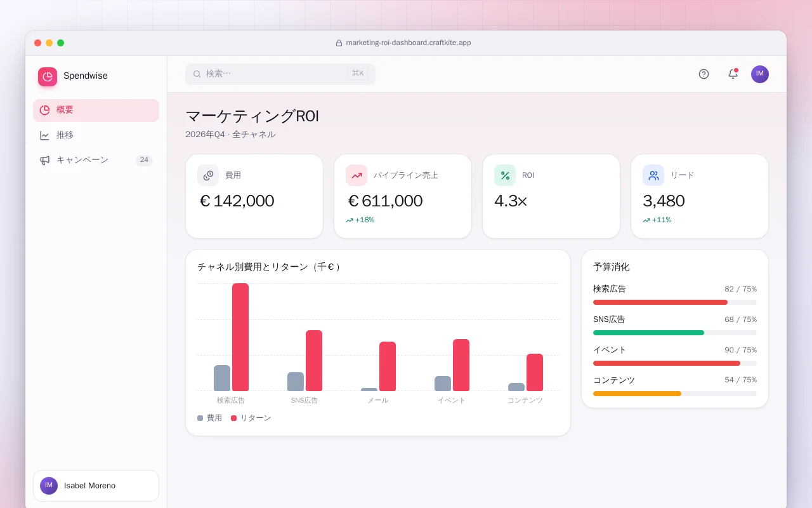Click the イベント return bar
Screen dimensions: 812x508
click(x=461, y=365)
